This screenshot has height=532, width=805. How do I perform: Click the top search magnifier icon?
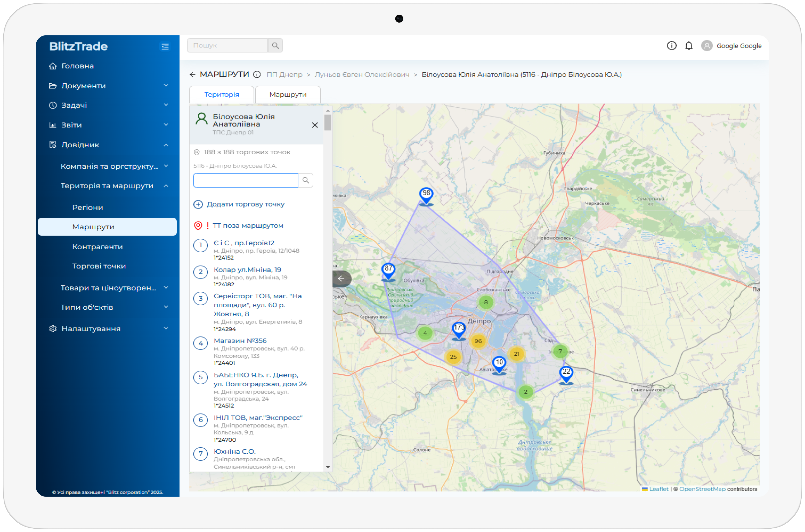(x=275, y=46)
